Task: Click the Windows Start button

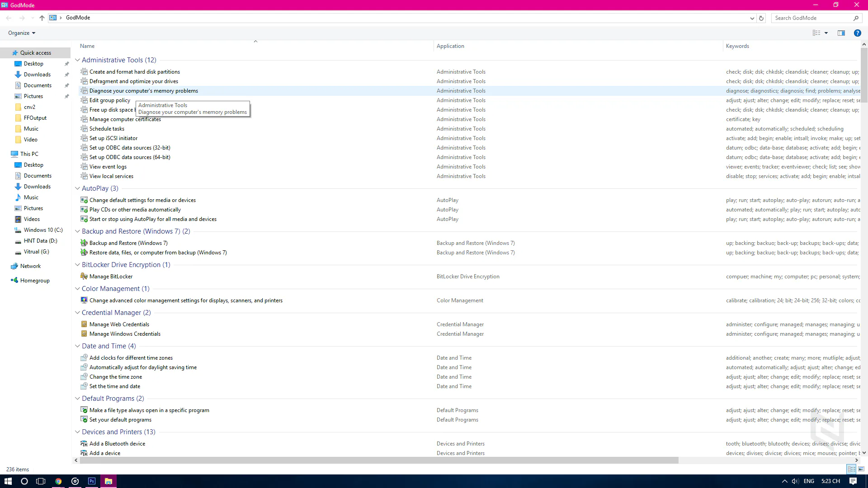Action: click(x=8, y=481)
